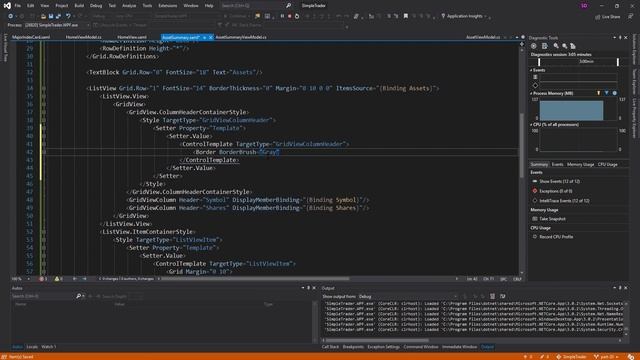Click the Autos search input field
This screenshot has height=360, width=640.
pos(42,296)
